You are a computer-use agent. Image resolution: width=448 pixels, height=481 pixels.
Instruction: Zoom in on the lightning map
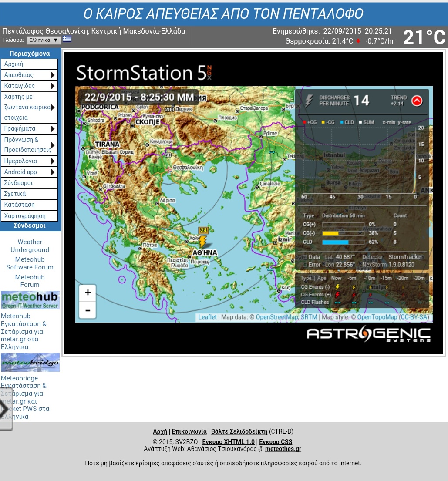point(88,293)
